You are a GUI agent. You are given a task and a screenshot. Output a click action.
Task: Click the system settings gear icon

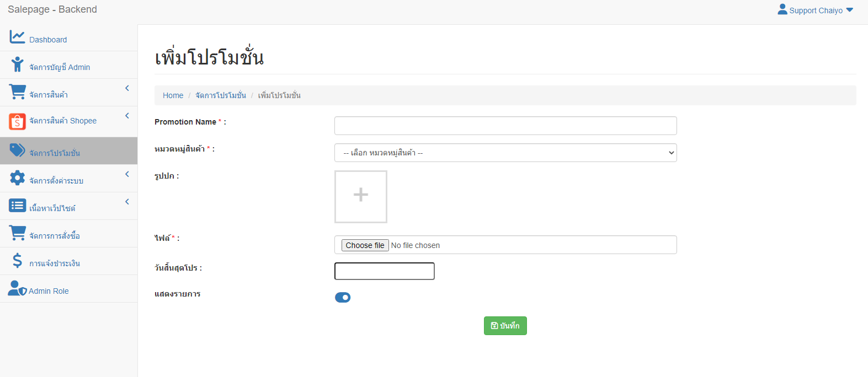click(17, 177)
